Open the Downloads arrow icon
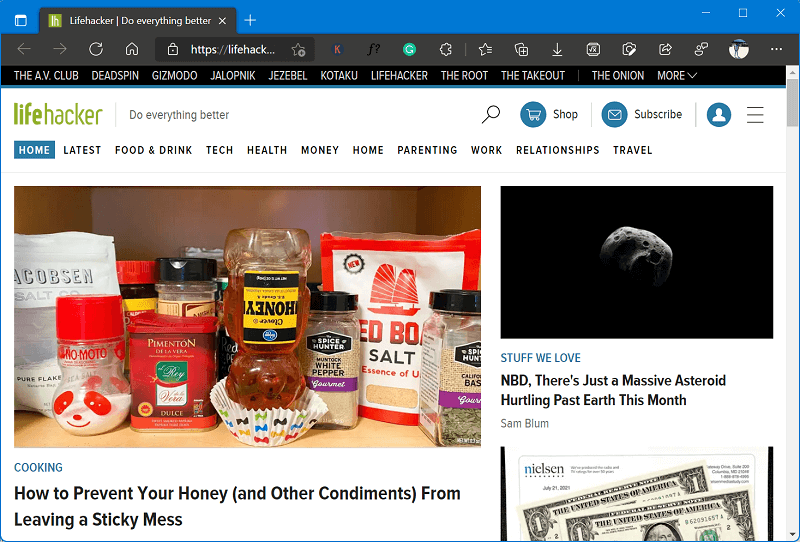This screenshot has height=542, width=800. click(x=557, y=49)
